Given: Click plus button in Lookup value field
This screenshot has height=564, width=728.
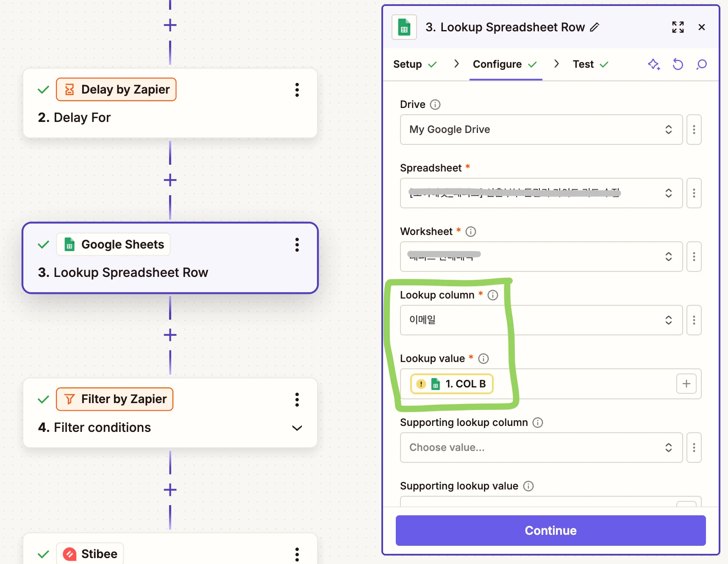Looking at the screenshot, I should (x=686, y=384).
